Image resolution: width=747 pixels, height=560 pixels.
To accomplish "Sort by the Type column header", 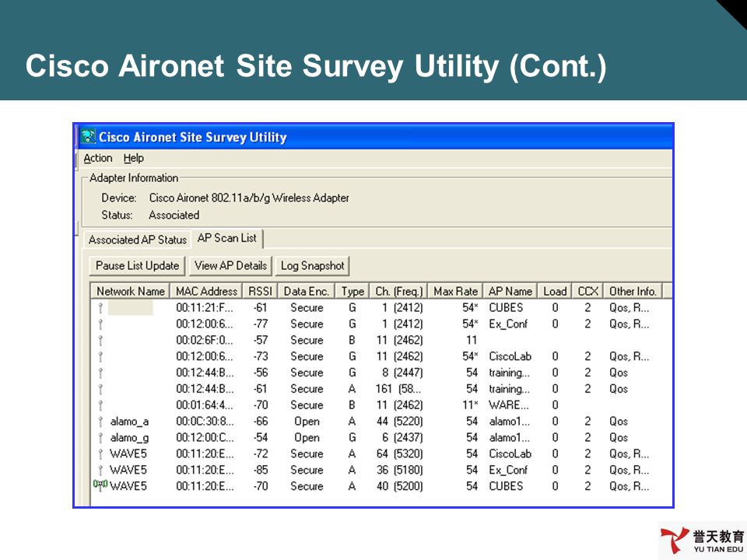I will coord(352,291).
